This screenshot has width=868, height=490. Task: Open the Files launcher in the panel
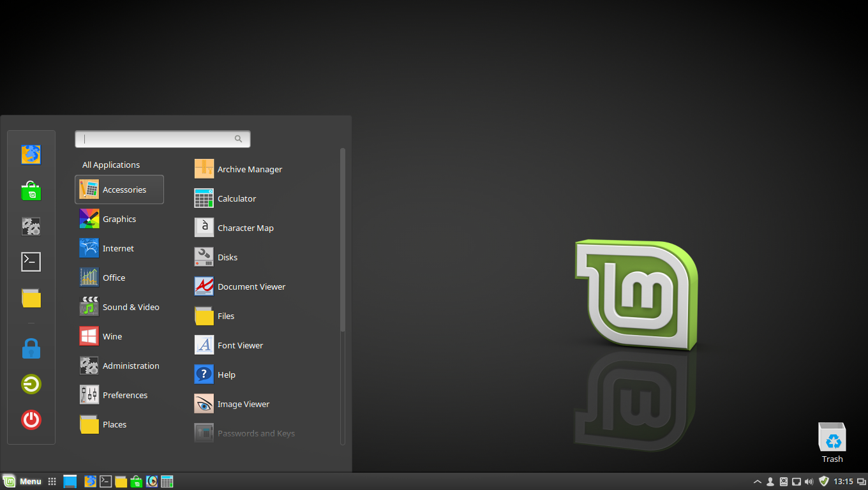(121, 482)
